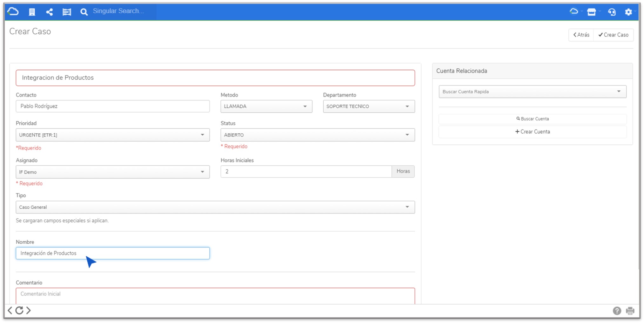The width and height of the screenshot is (644, 323).
Task: Click the Crear Cuenta button
Action: (x=533, y=131)
